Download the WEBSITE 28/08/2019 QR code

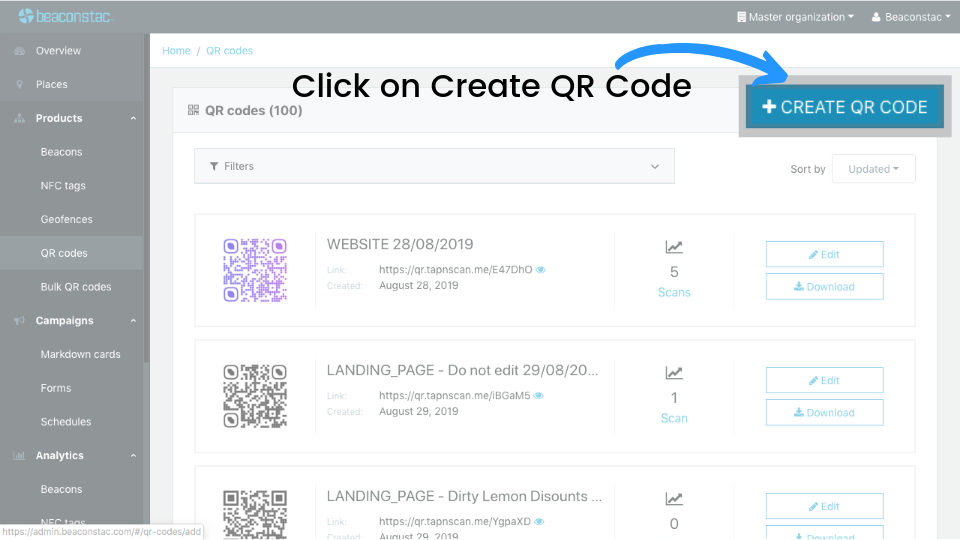(x=825, y=287)
